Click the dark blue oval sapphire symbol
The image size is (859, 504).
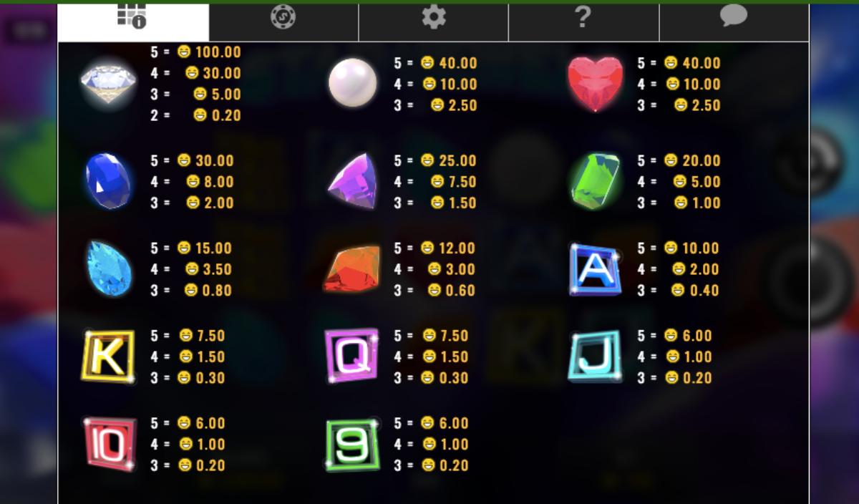pos(108,181)
